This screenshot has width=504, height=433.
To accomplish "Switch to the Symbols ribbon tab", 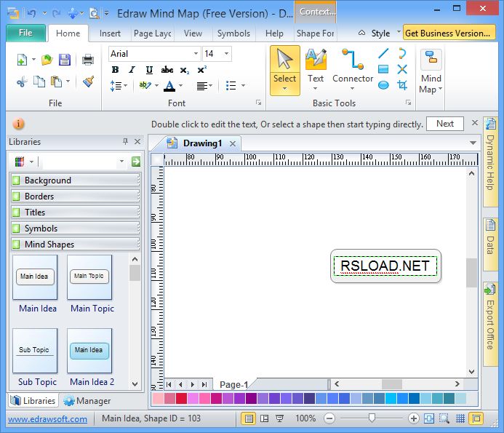I will pos(233,33).
